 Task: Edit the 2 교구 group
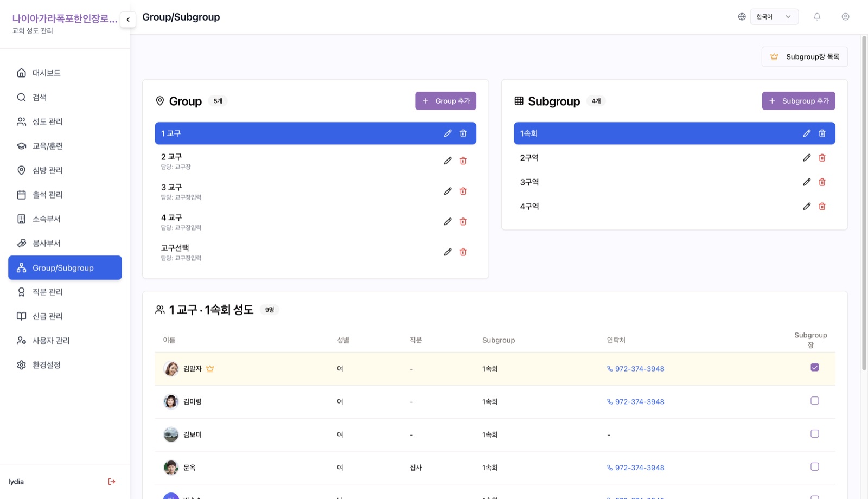(448, 161)
